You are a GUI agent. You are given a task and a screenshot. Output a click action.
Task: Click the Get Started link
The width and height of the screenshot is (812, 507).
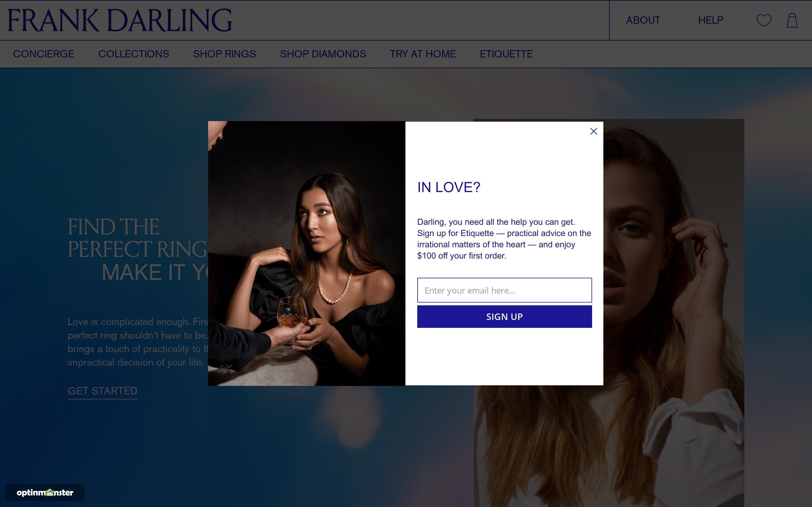tap(103, 391)
